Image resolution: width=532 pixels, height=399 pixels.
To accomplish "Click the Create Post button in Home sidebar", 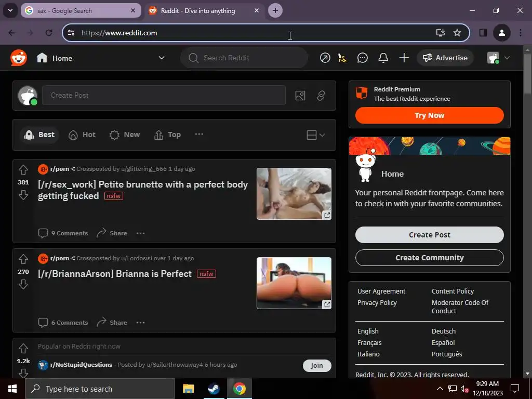I will tap(429, 235).
